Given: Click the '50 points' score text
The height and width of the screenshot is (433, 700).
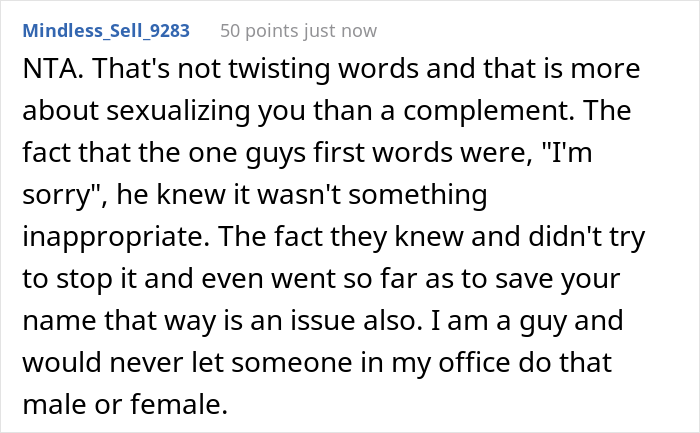Looking at the screenshot, I should (x=257, y=30).
